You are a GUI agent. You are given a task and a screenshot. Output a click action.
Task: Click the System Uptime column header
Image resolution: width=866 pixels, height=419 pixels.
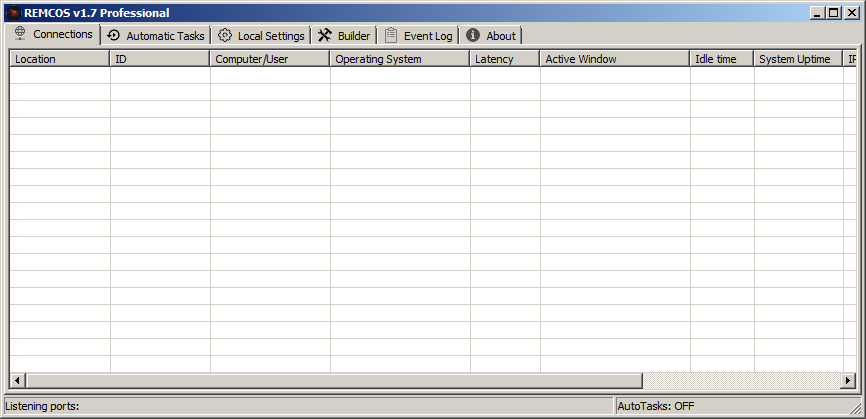799,59
